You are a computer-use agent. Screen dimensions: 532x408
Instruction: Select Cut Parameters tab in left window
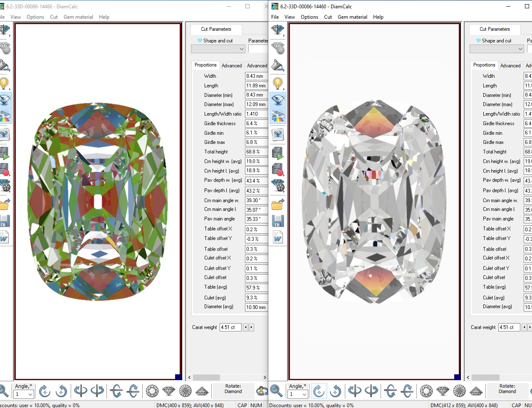click(216, 29)
